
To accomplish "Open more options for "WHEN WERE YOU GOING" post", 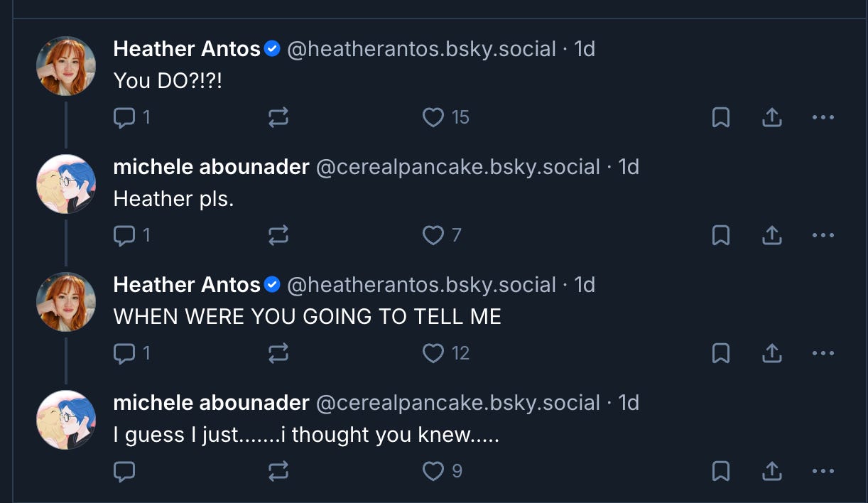I will tap(823, 353).
